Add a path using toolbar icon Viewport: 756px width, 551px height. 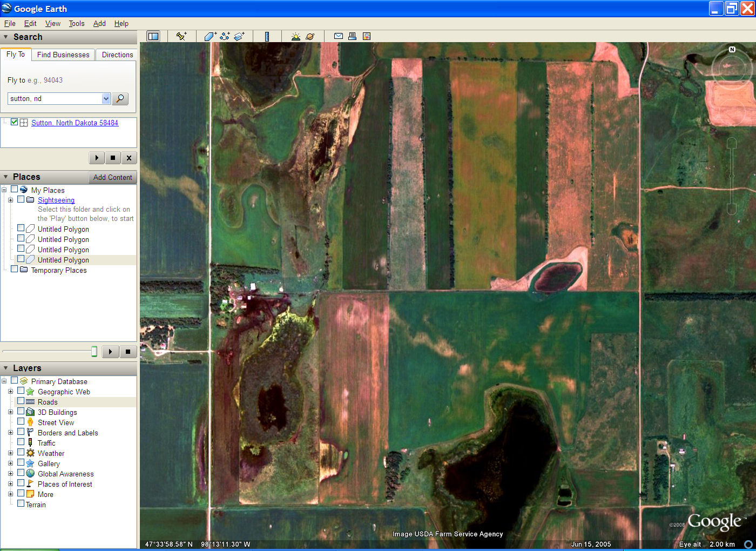pyautogui.click(x=225, y=36)
